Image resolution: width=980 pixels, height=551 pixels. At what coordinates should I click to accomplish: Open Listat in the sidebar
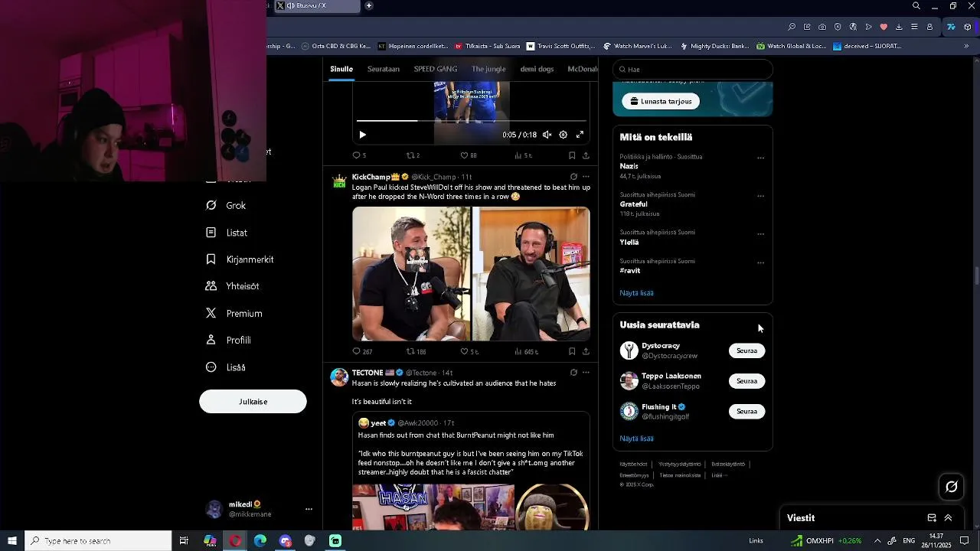tap(227, 233)
